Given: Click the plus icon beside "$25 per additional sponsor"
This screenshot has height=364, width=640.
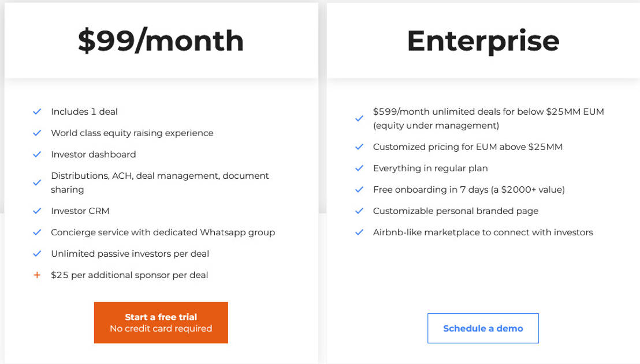Looking at the screenshot, I should [x=37, y=275].
